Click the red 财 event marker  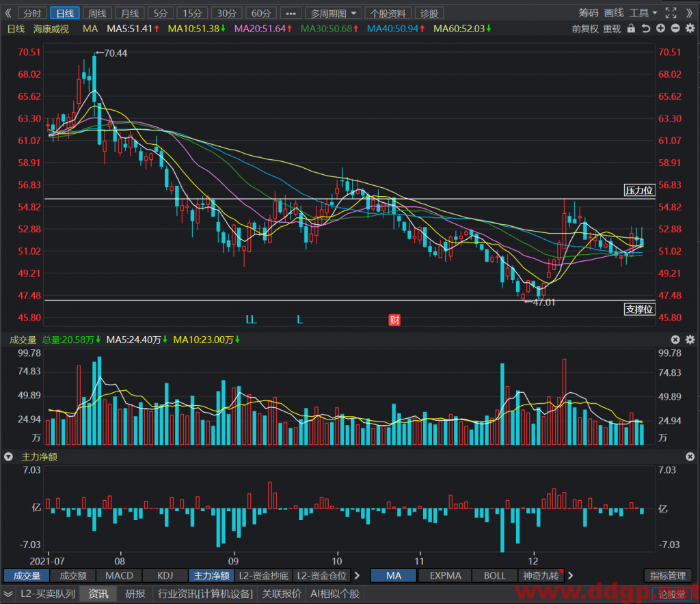point(394,320)
